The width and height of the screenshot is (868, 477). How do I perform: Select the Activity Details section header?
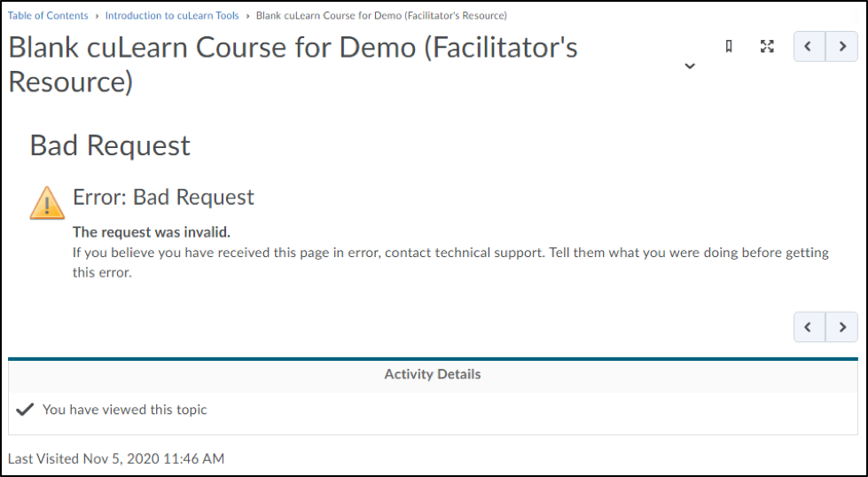coord(433,374)
